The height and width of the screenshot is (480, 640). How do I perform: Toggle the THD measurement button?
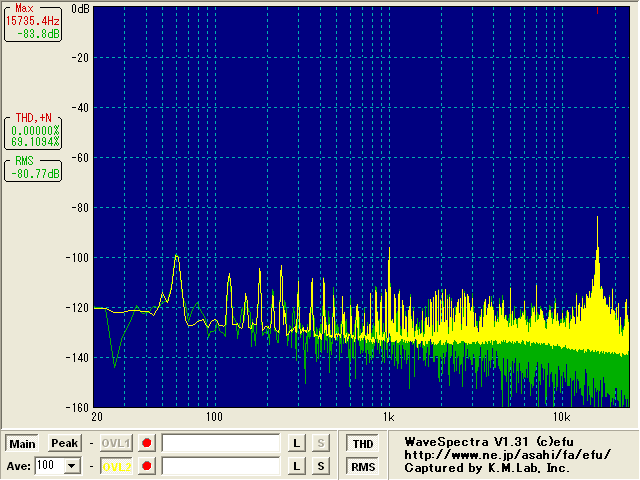(x=363, y=444)
